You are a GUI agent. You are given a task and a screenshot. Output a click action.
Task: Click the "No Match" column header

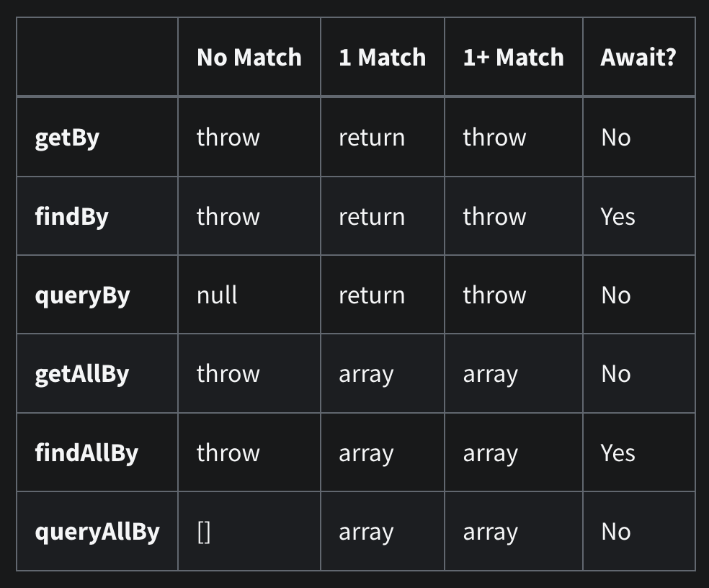coord(249,58)
